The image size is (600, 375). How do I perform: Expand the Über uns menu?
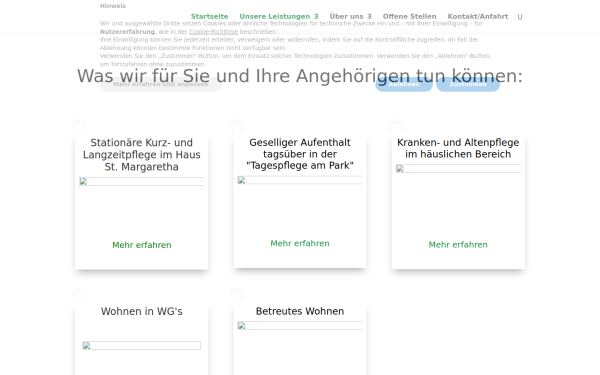point(350,16)
